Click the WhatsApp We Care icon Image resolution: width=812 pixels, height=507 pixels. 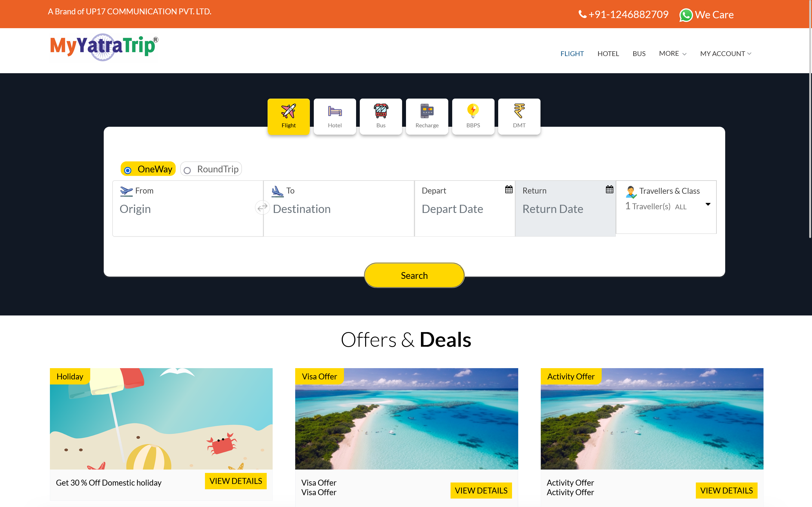[686, 15]
